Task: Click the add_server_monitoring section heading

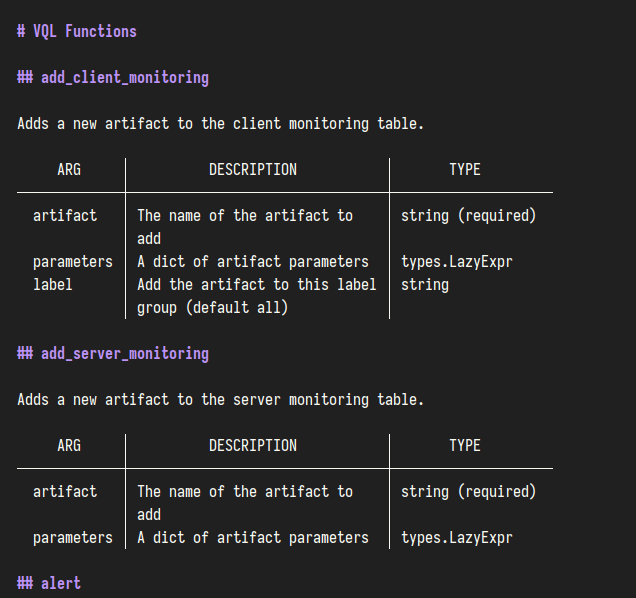Action: [113, 353]
